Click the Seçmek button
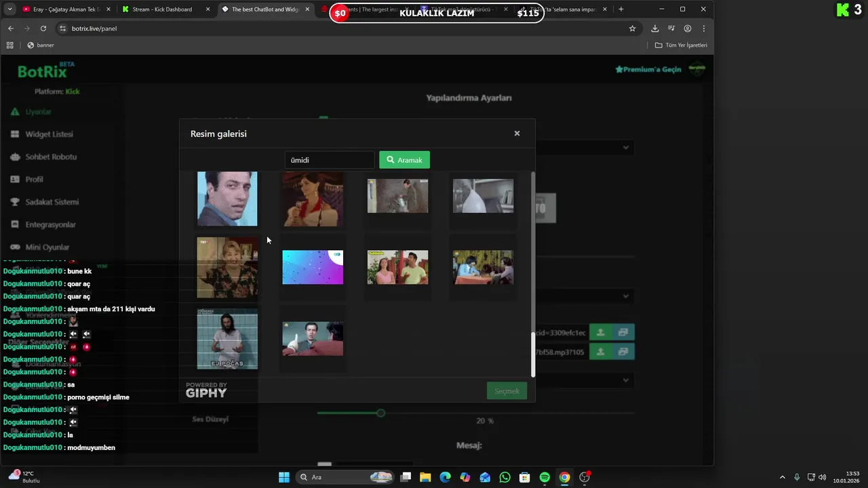This screenshot has height=488, width=868. point(507,391)
